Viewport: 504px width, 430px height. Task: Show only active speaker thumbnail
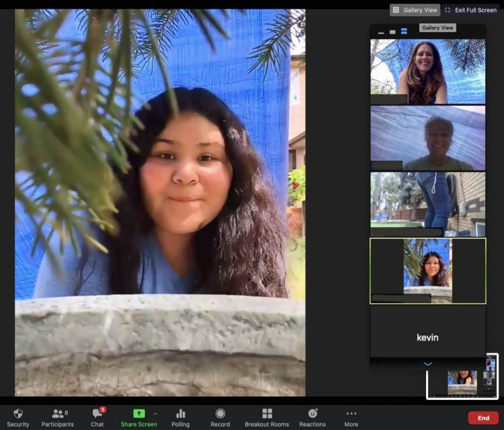click(392, 32)
